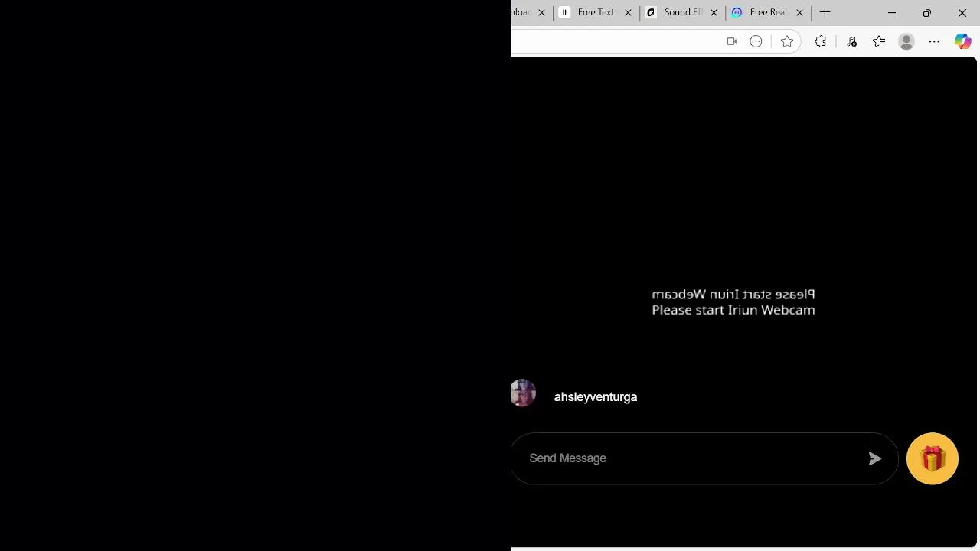Image resolution: width=980 pixels, height=551 pixels.
Task: Click the 'Please start Iriun Webcam' text
Action: [x=733, y=310]
